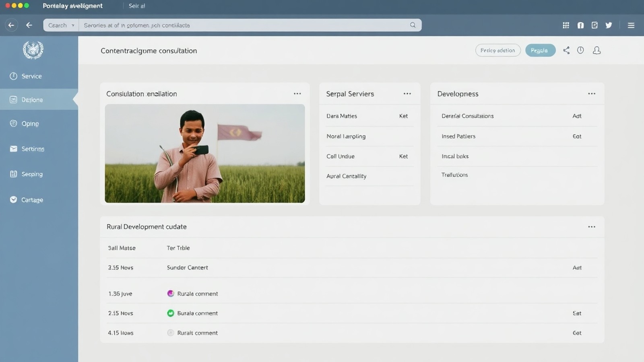This screenshot has width=644, height=362.
Task: Open Rural Development cudate options menu
Action: 592,226
